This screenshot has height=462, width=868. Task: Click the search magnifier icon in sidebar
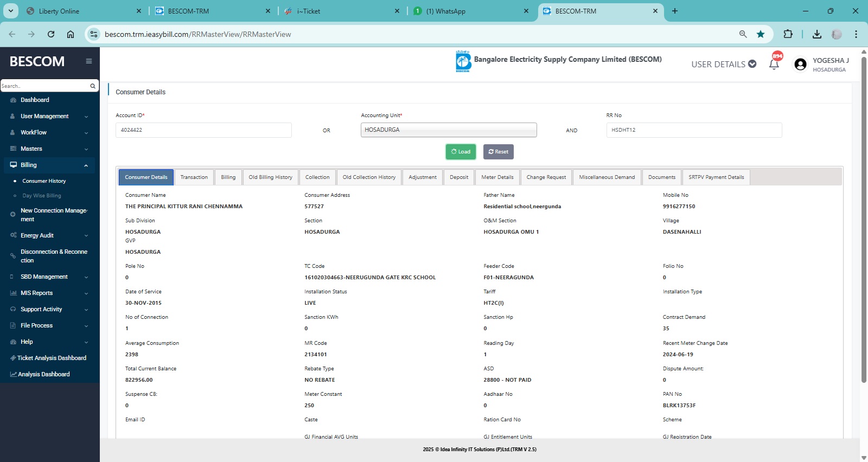93,86
